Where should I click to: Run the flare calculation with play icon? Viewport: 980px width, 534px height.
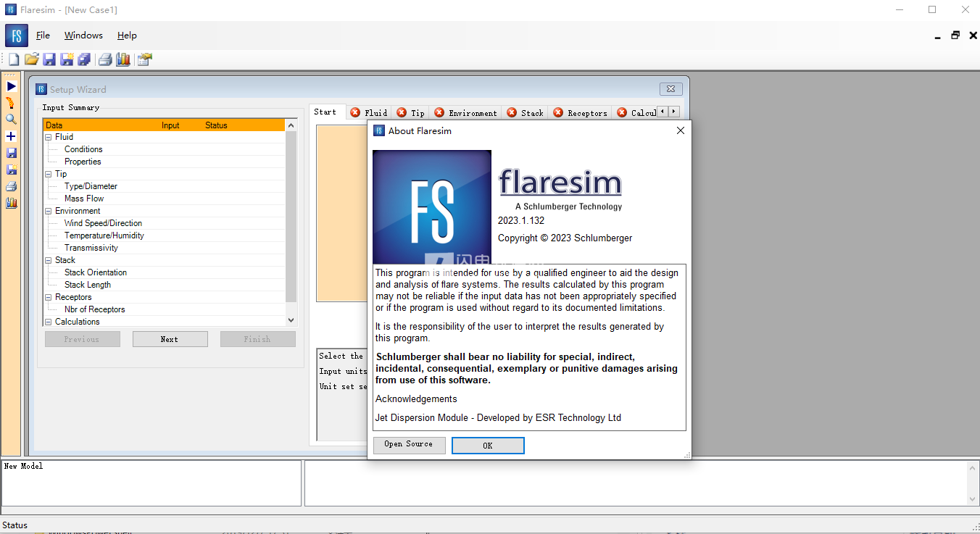10,85
